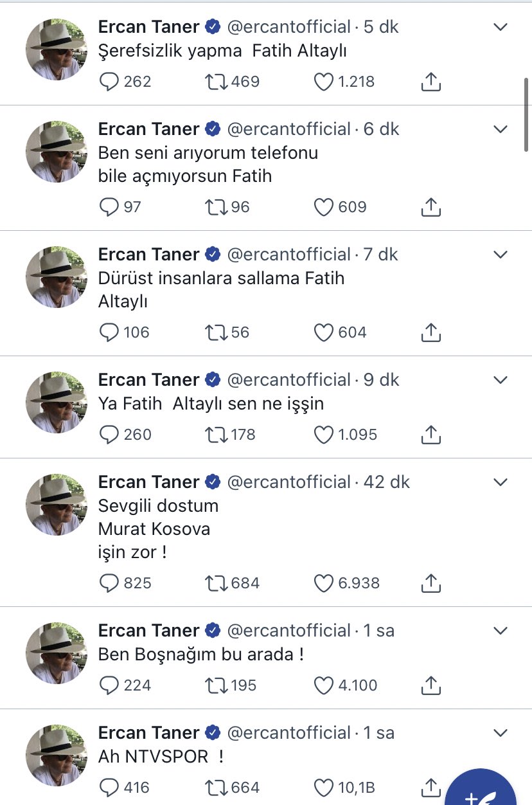This screenshot has width=532, height=805.
Task: Share the 'Dürüst insanlara sallama' tweet
Action: pyautogui.click(x=430, y=332)
